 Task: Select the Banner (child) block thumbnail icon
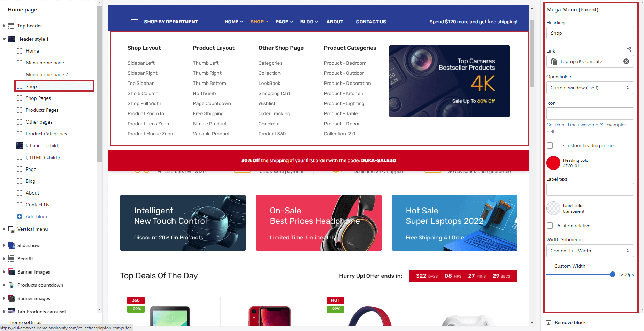20,145
